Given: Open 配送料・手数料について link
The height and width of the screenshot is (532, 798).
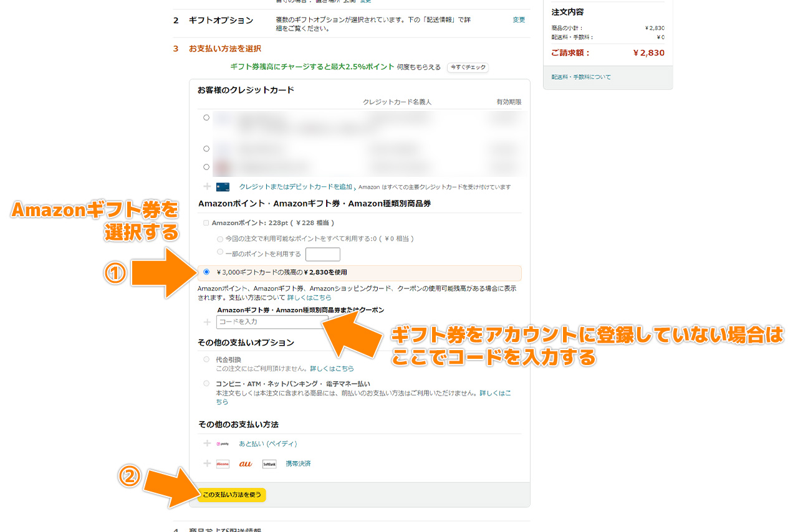Looking at the screenshot, I should 581,77.
